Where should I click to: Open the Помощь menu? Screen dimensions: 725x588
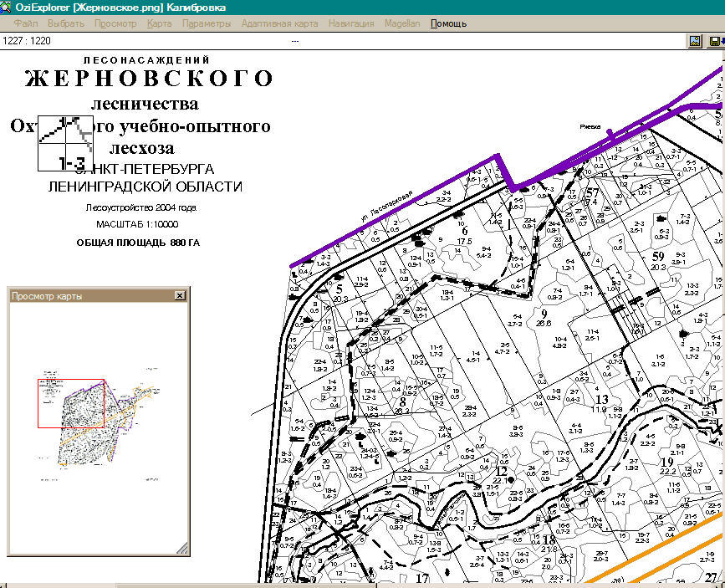pos(448,23)
